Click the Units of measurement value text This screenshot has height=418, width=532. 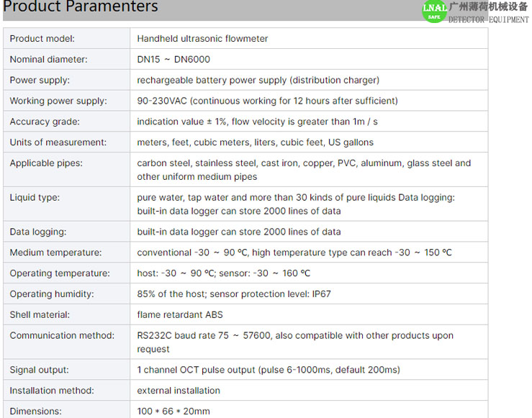(255, 142)
